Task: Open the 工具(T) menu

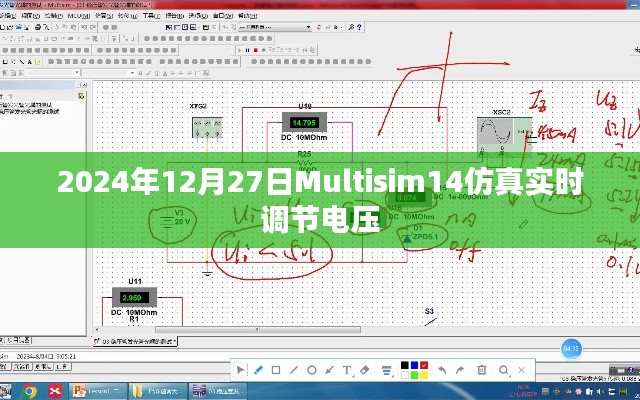Action: pos(151,16)
